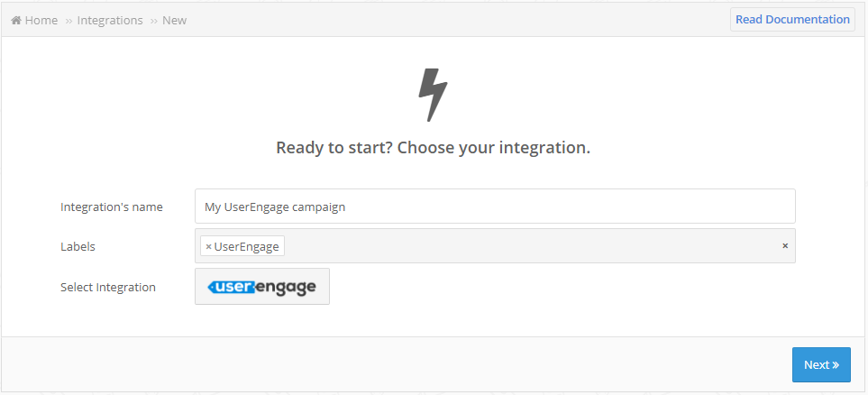The height and width of the screenshot is (395, 868).
Task: Focus the Integration's name text field
Action: coord(495,207)
